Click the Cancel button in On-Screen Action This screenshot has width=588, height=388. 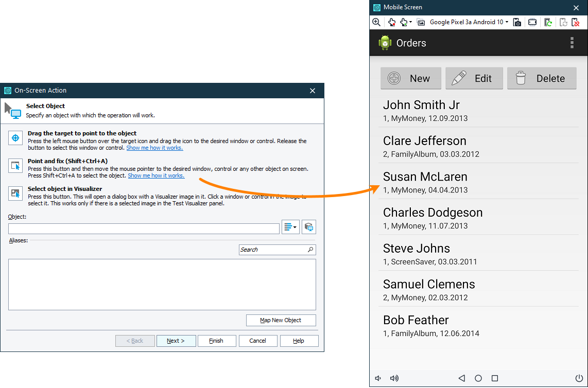point(257,341)
